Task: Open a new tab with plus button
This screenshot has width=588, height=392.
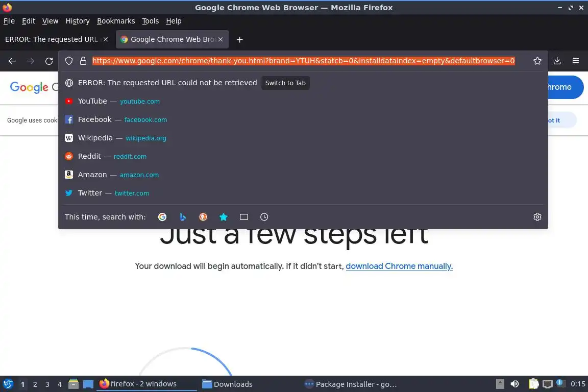Action: pos(239,39)
